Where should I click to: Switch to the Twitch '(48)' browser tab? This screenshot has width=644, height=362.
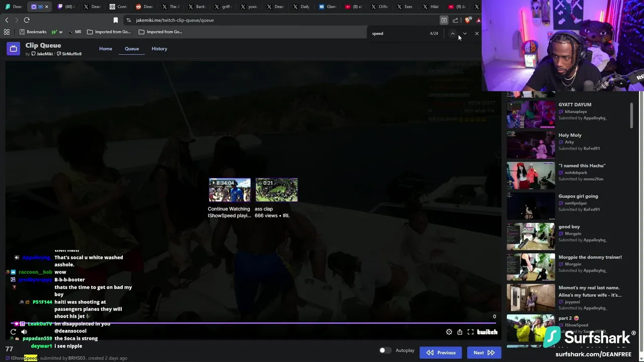pos(66,7)
